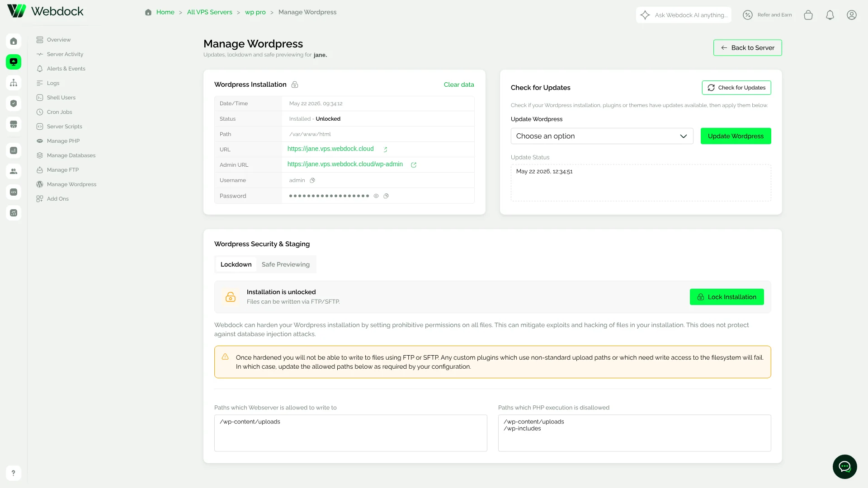Click the Installed - Unlocked status value

pos(315,119)
